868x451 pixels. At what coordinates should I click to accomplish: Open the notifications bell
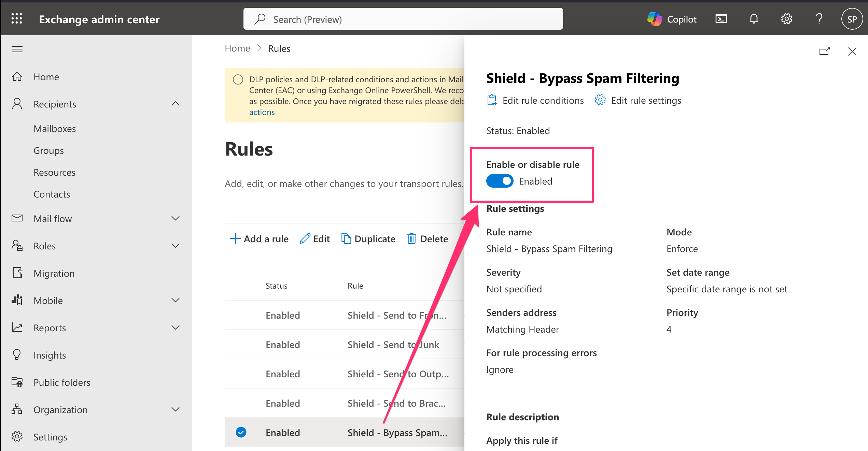pyautogui.click(x=754, y=19)
